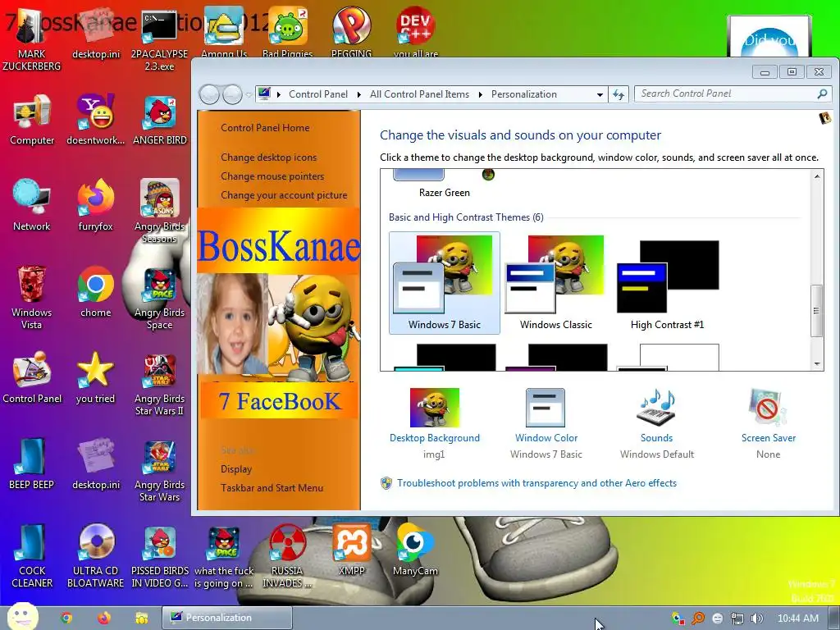The image size is (840, 630).
Task: Select the Windows Vista recycle bin icon
Action: [32, 296]
